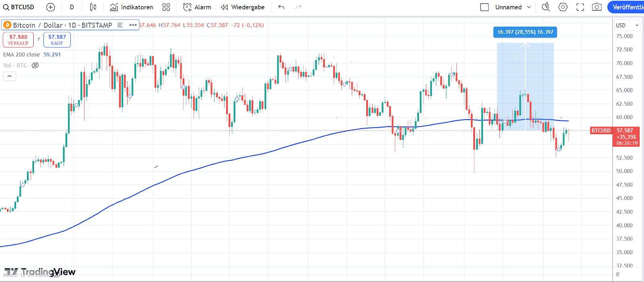644x282 pixels.
Task: Open the BTCUSD symbol search
Action: point(19,7)
